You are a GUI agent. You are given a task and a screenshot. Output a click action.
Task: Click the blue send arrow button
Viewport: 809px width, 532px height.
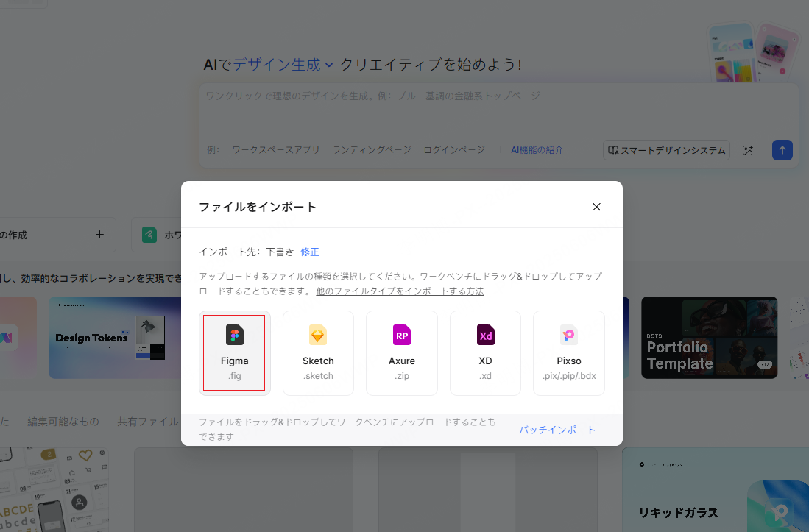782,150
